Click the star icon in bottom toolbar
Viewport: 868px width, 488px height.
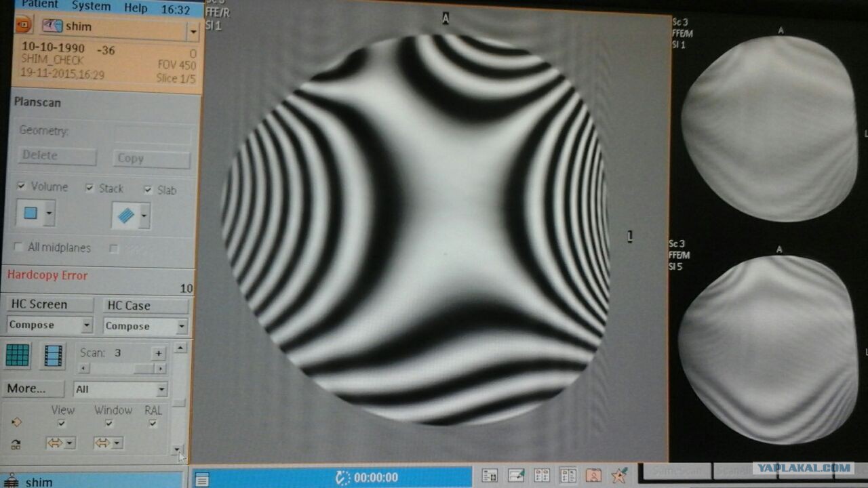click(619, 476)
